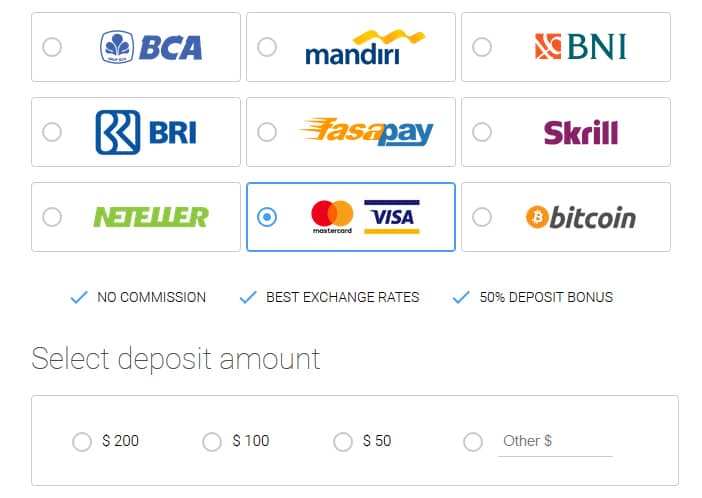Select the Skrill radio button
Image resolution: width=702 pixels, height=498 pixels.
coord(481,132)
